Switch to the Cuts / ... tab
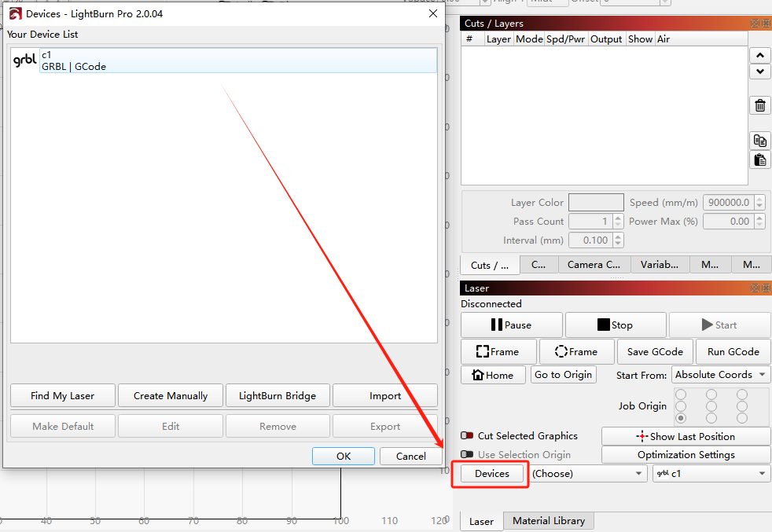 pyautogui.click(x=490, y=266)
